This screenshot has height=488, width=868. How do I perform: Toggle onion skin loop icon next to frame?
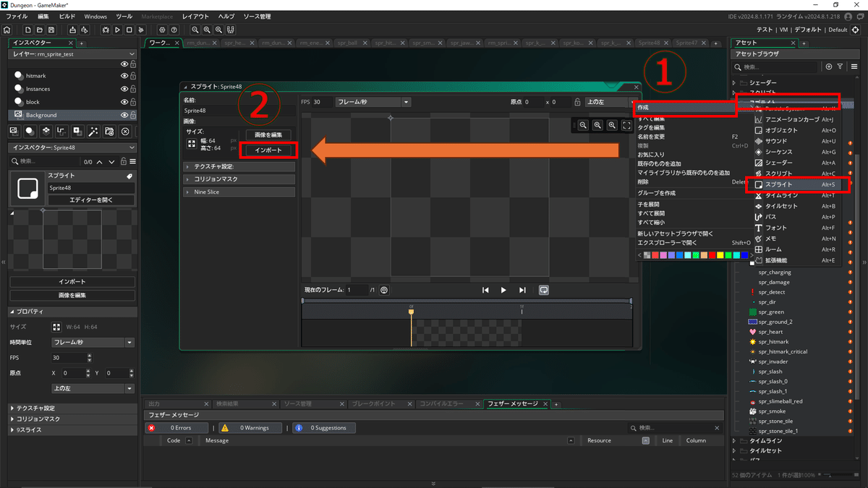point(384,290)
